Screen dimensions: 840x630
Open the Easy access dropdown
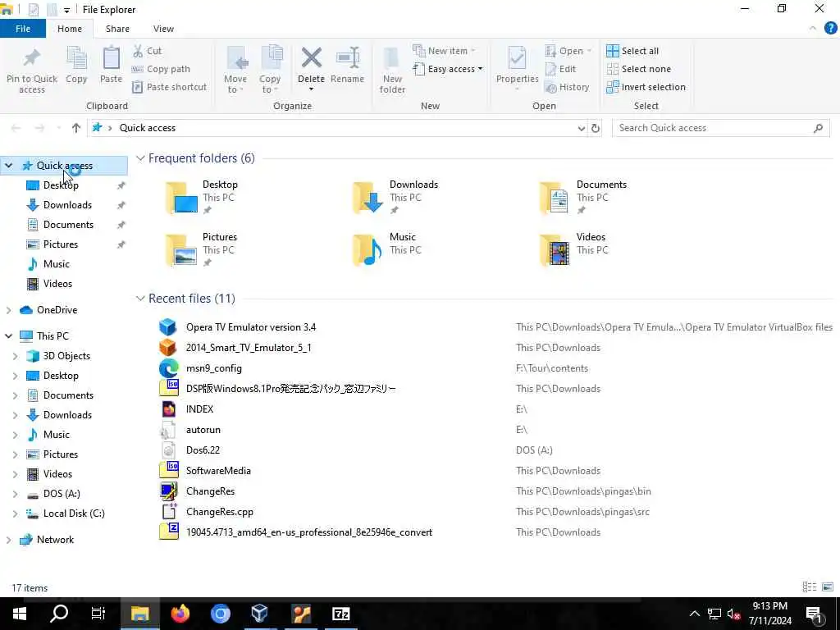pos(448,69)
